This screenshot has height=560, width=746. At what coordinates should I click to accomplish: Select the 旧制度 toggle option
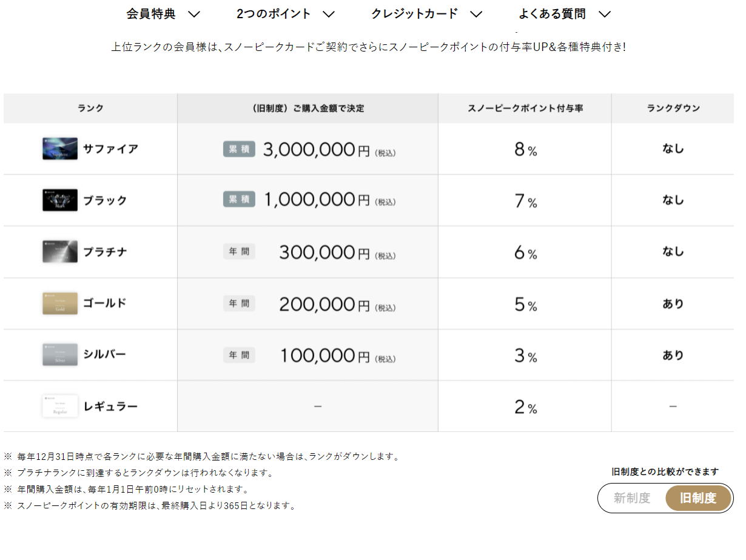[x=698, y=498]
